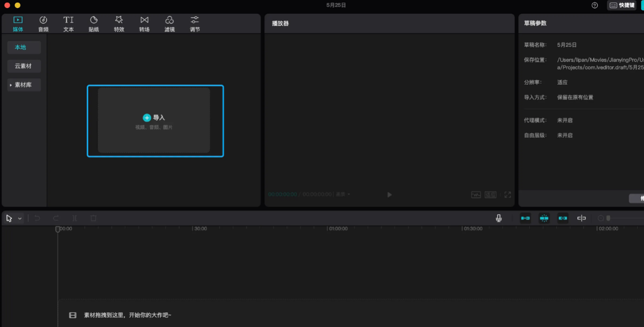This screenshot has height=327, width=644.
Task: Click the delete clip icon
Action: tap(93, 218)
